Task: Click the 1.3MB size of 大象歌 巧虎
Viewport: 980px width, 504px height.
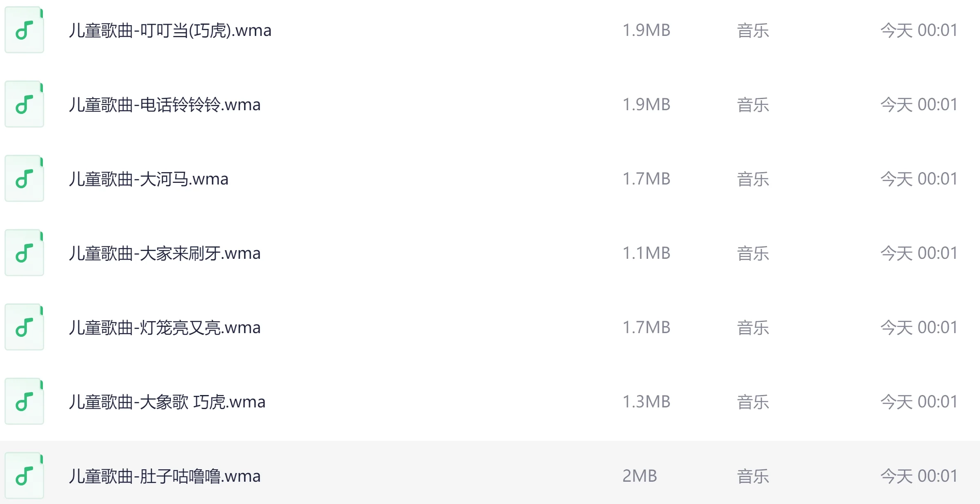Action: (646, 402)
